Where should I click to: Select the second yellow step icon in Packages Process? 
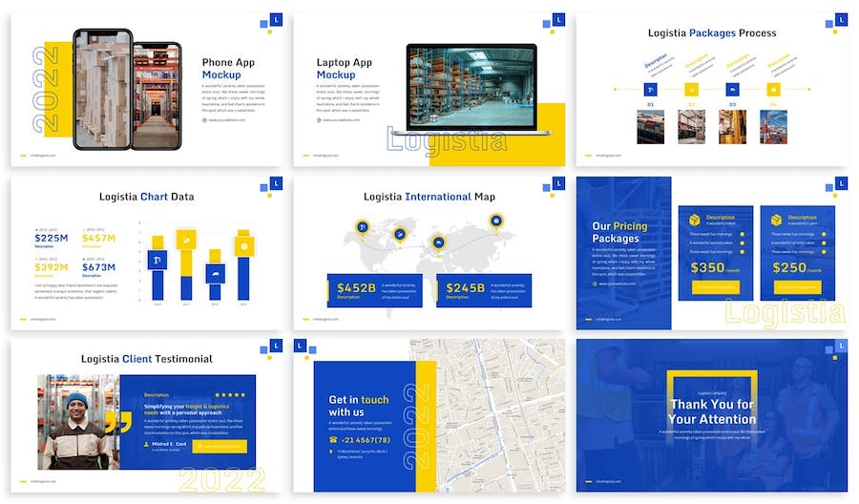[x=693, y=90]
